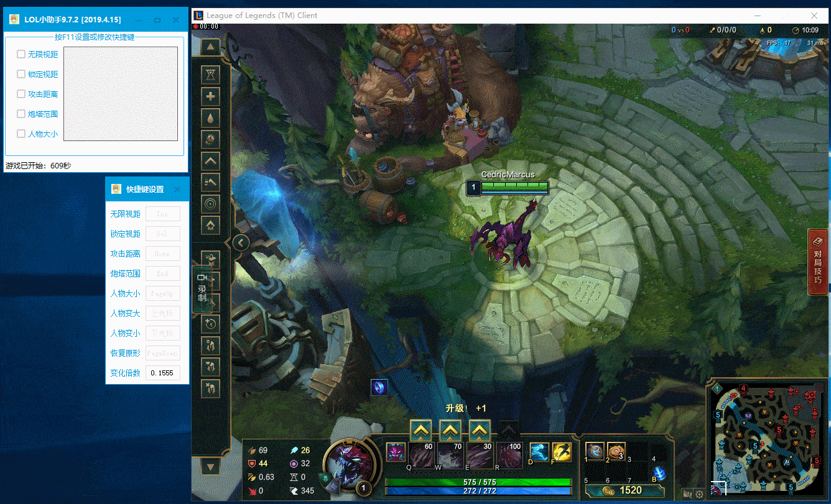This screenshot has height=504, width=831.
Task: Click the ward trinket icon above the HUD
Action: (379, 387)
